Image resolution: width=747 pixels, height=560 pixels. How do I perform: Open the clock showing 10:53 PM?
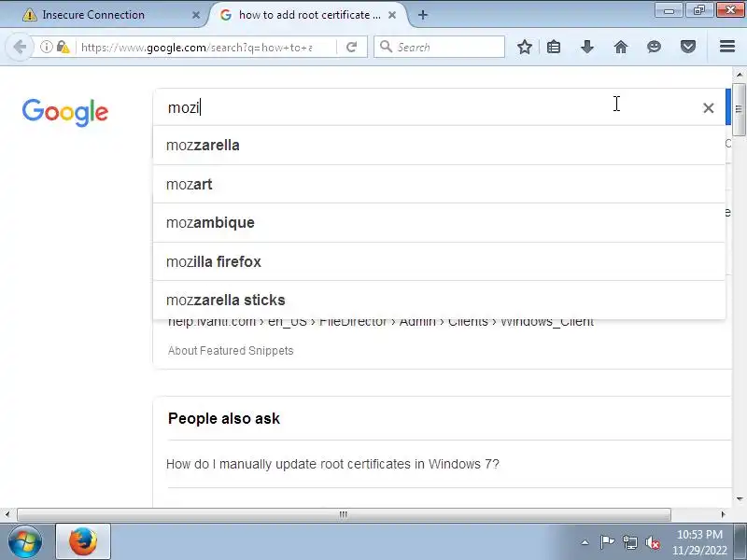(699, 542)
